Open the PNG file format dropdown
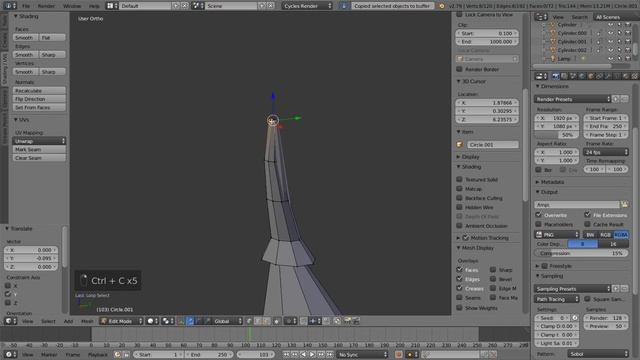 557,235
